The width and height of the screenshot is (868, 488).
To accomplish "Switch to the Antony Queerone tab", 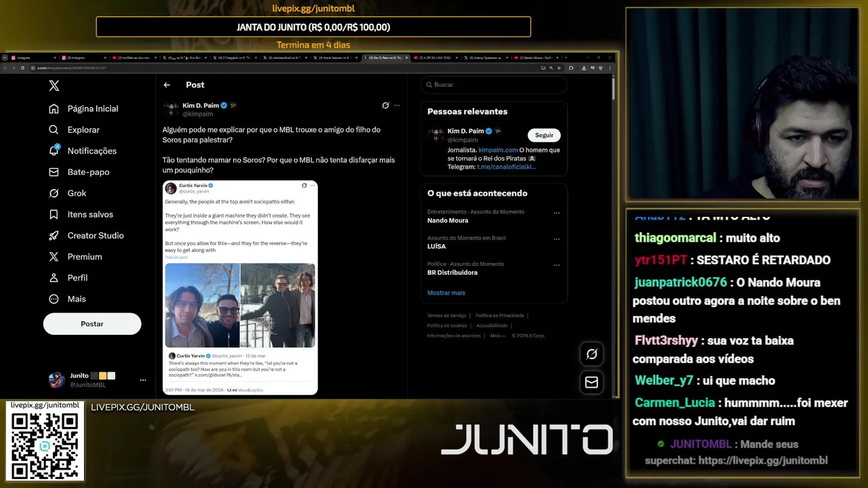I will (x=487, y=58).
